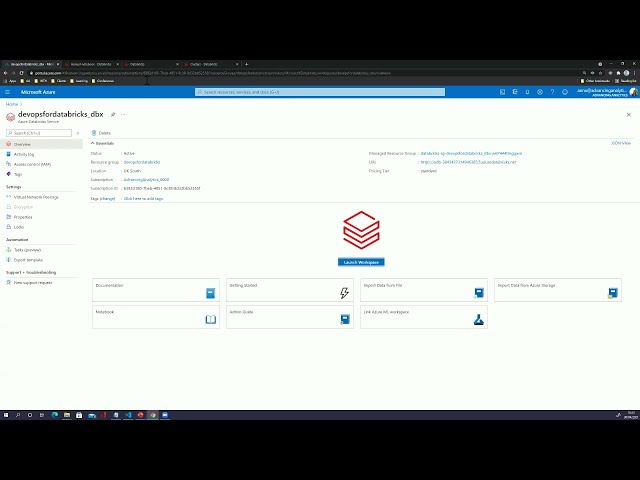The height and width of the screenshot is (480, 640).
Task: Open Windows Start menu
Action: coord(6,415)
